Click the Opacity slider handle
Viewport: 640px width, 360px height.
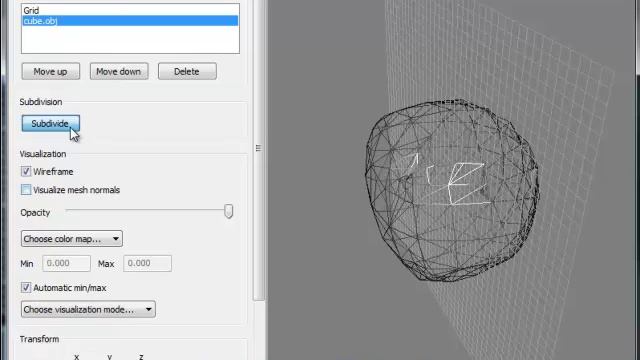[x=229, y=211]
